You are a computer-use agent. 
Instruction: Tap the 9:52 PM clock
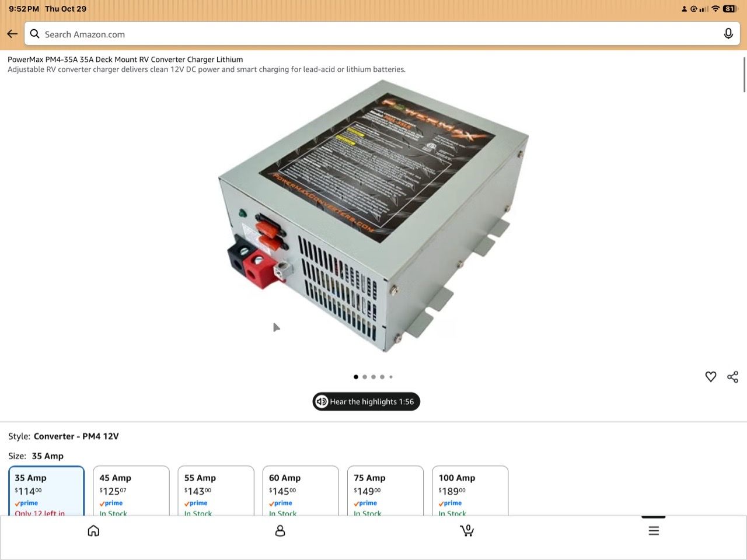tap(24, 9)
